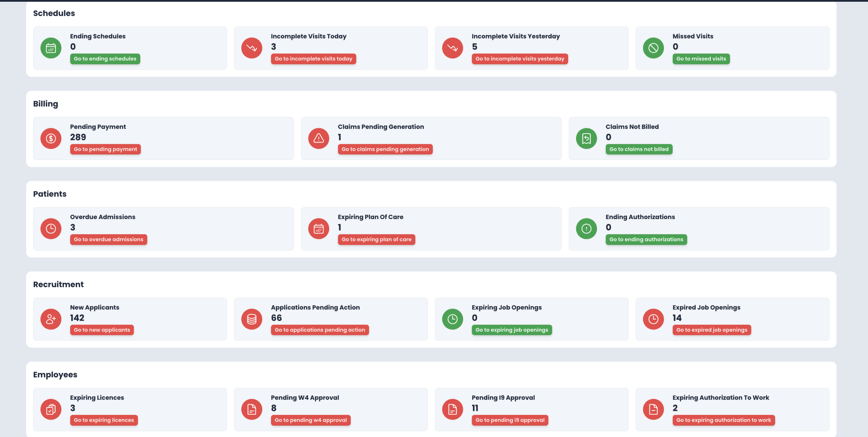Click the Applications Pending Action stack icon
The height and width of the screenshot is (437, 868).
point(252,319)
